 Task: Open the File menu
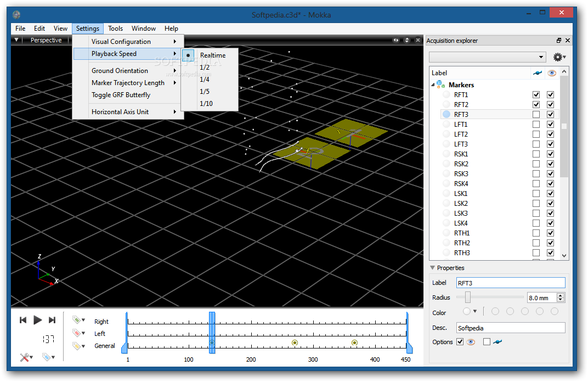(x=20, y=29)
